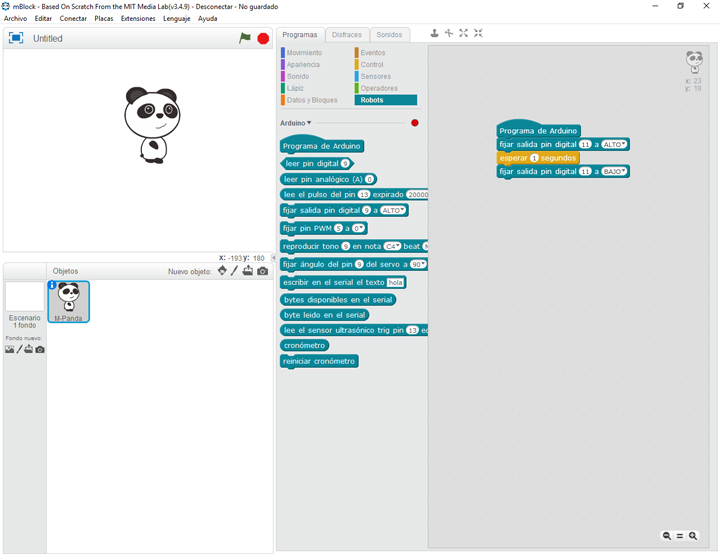The height and width of the screenshot is (554, 720).
Task: Paint a new sprite with the brush icon
Action: point(234,271)
